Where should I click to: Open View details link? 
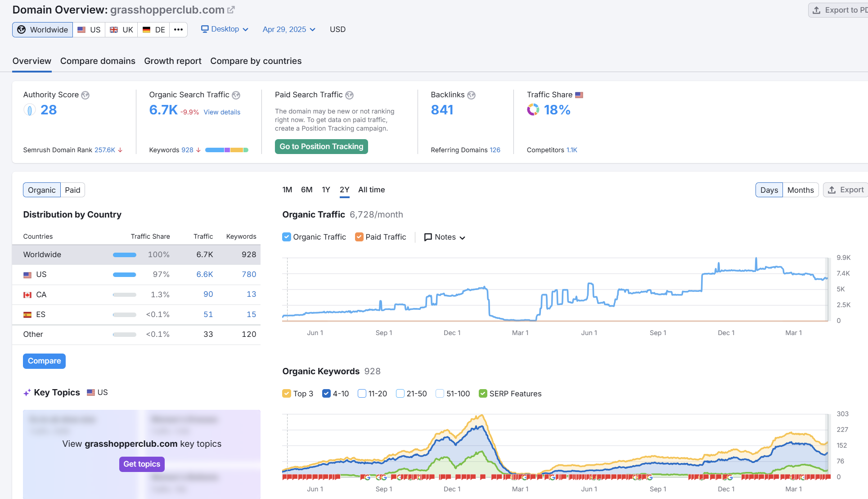222,112
